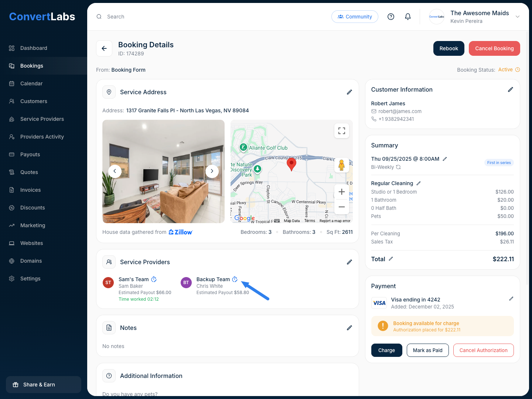Click Mark as Paid button
Screen dimensions: 532x399
click(428, 350)
